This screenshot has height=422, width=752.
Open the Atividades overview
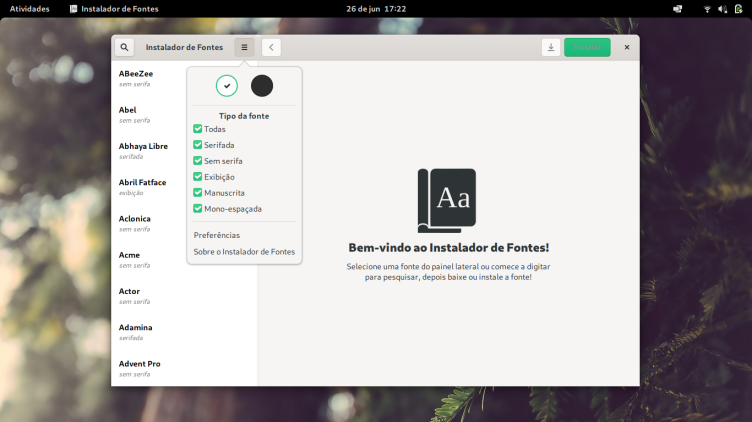pos(29,9)
